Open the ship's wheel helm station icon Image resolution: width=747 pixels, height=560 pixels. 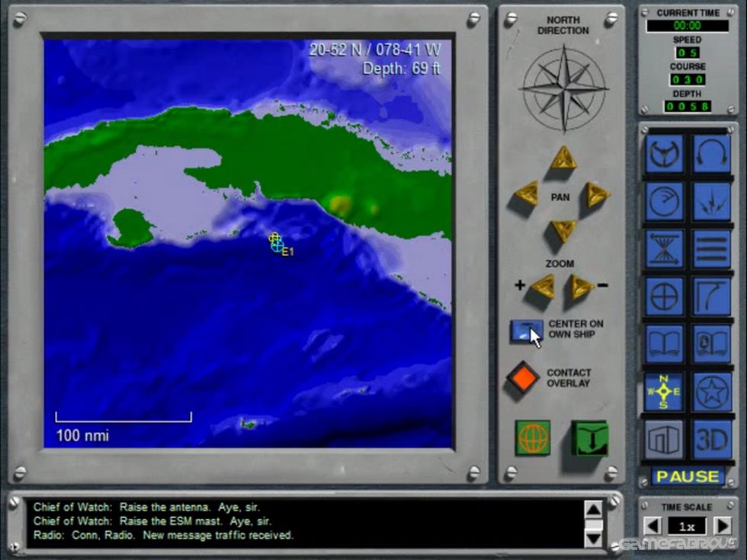665,154
